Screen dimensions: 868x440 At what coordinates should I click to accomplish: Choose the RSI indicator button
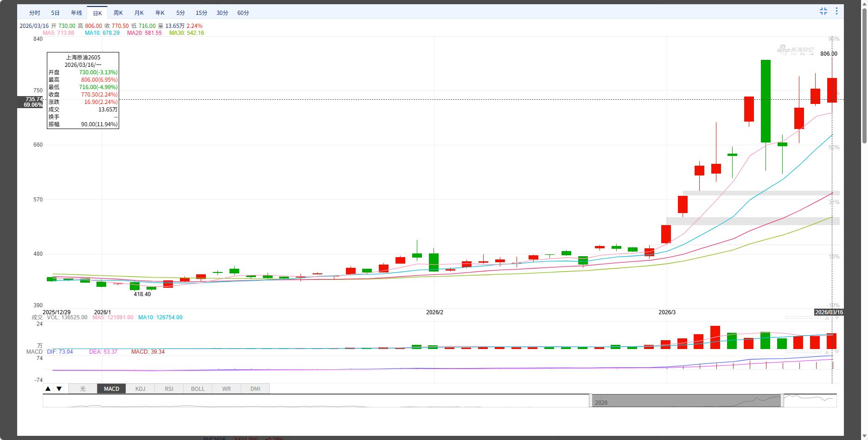pos(169,388)
